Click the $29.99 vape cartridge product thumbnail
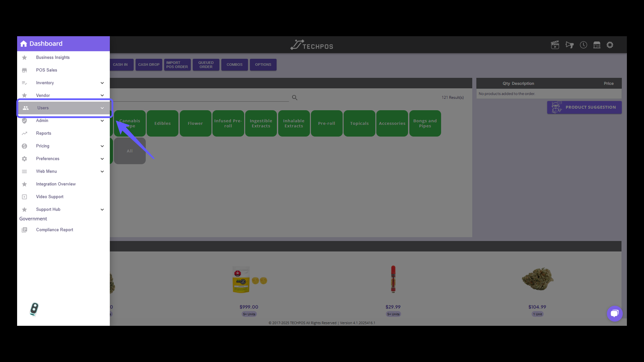Image resolution: width=644 pixels, height=362 pixels. pyautogui.click(x=393, y=279)
